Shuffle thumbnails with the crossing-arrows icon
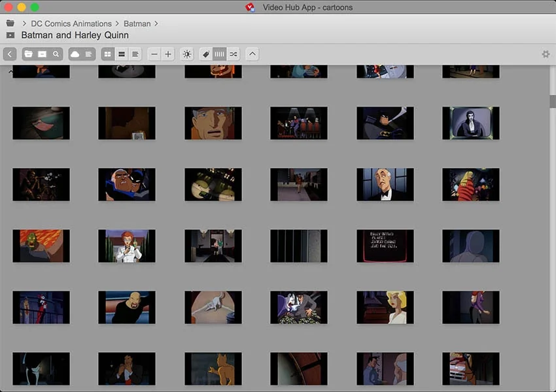Viewport: 556px width, 392px height. (233, 54)
